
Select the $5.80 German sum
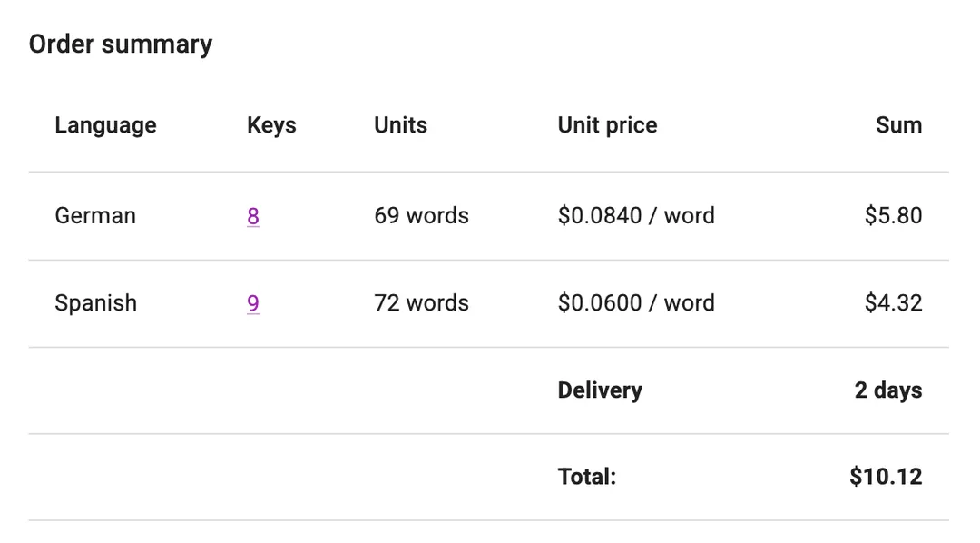coord(893,216)
